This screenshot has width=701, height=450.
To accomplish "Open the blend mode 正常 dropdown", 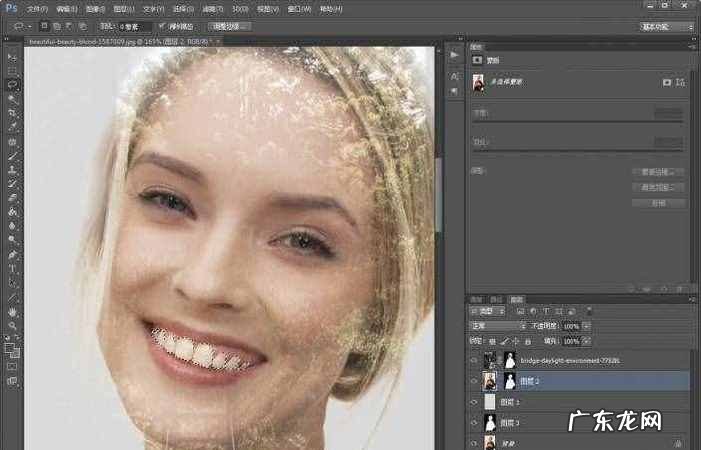I will 498,326.
